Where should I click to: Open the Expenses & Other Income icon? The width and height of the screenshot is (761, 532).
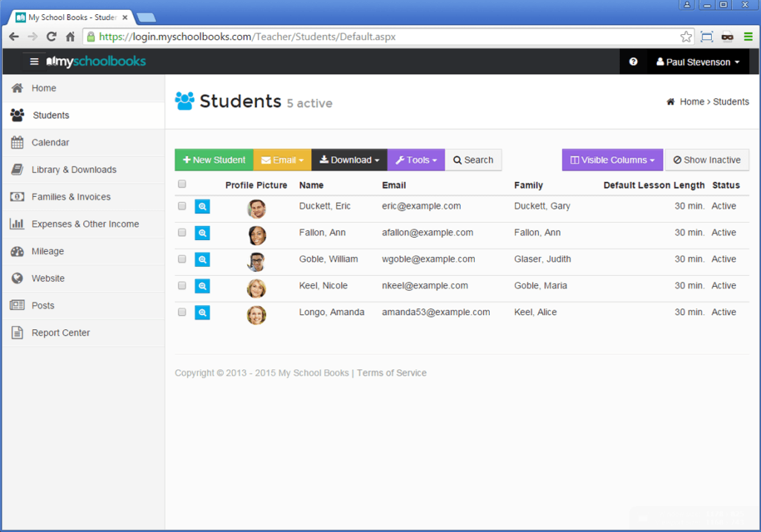[16, 224]
